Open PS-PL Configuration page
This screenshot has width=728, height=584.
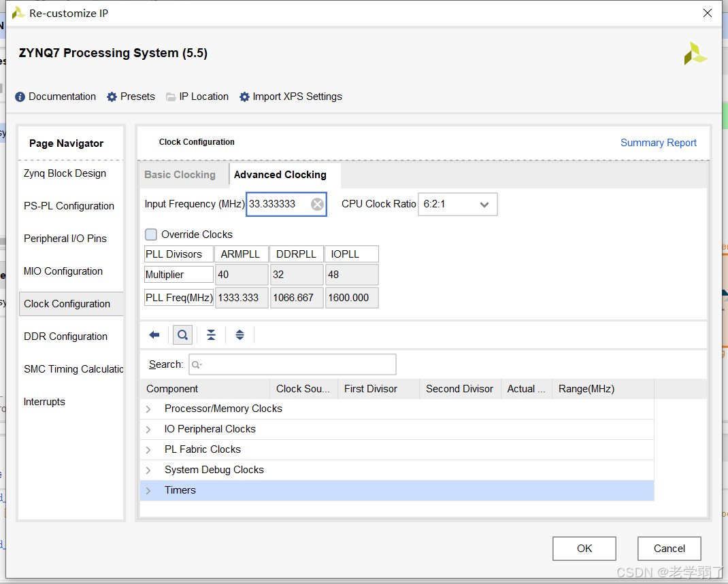(69, 206)
